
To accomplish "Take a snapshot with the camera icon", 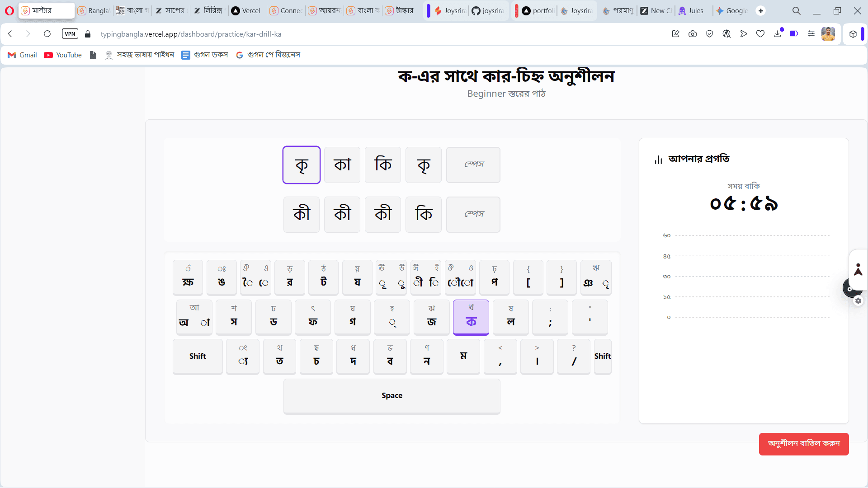I will [693, 33].
